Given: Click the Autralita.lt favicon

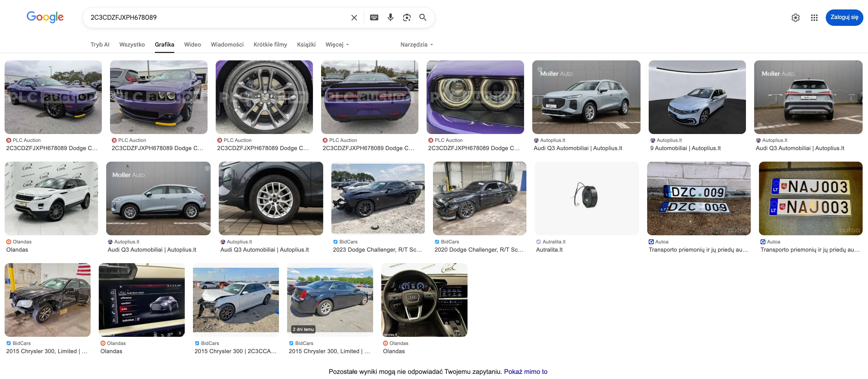Looking at the screenshot, I should click(x=538, y=242).
